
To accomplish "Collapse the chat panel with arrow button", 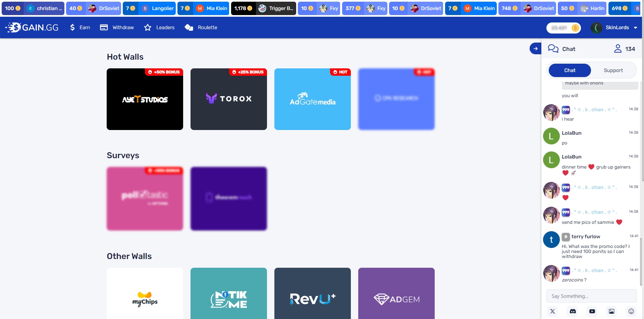I will [535, 49].
